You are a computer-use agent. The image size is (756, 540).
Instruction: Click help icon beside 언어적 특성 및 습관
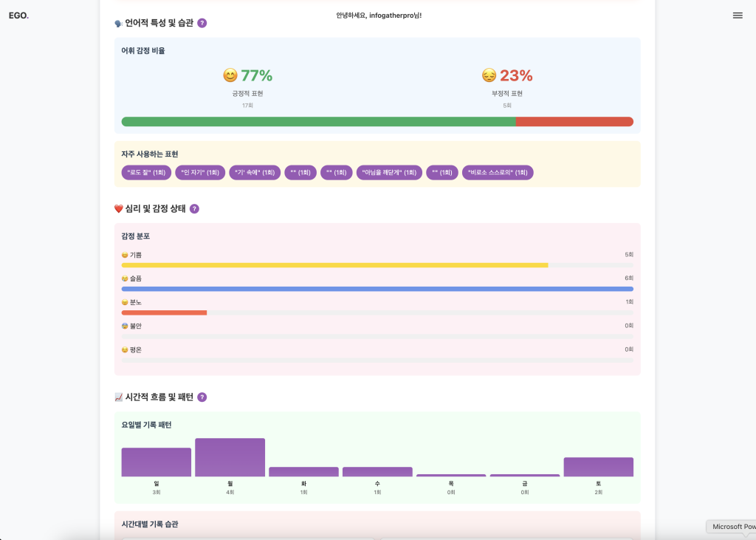click(202, 23)
